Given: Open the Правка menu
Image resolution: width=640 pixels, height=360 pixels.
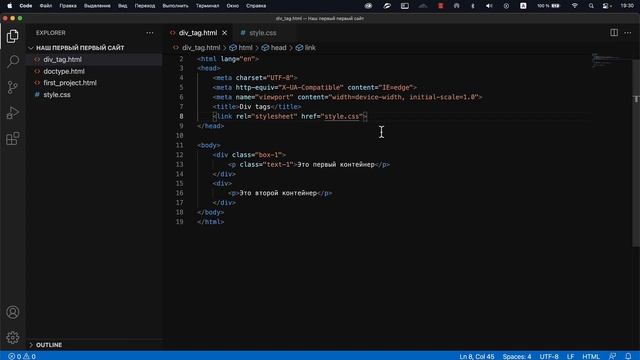Looking at the screenshot, I should (68, 6).
